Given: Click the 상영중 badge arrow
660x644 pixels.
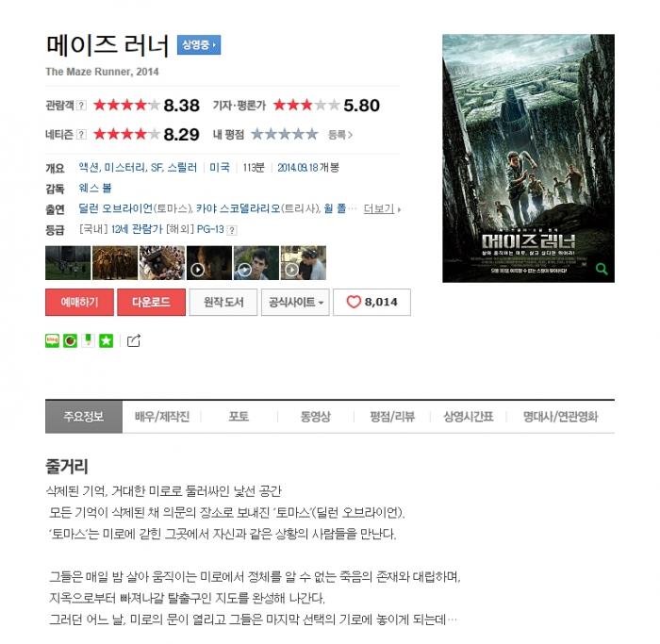Looking at the screenshot, I should click(x=199, y=44).
